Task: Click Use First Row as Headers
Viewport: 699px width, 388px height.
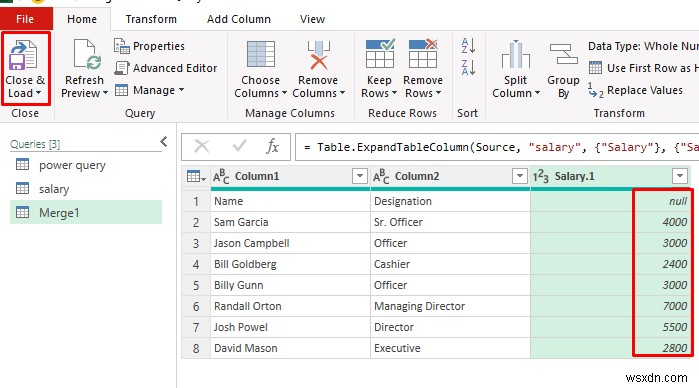Action: tap(644, 68)
